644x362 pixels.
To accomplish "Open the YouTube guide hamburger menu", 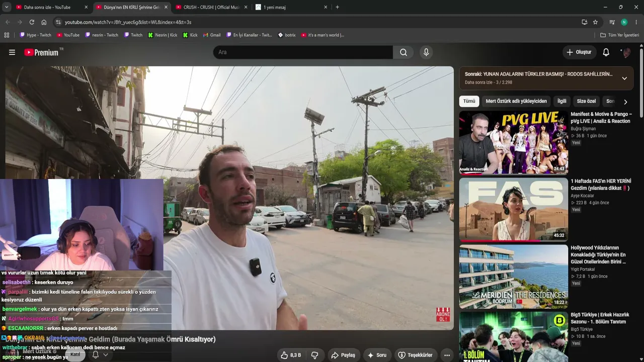I will click(12, 52).
